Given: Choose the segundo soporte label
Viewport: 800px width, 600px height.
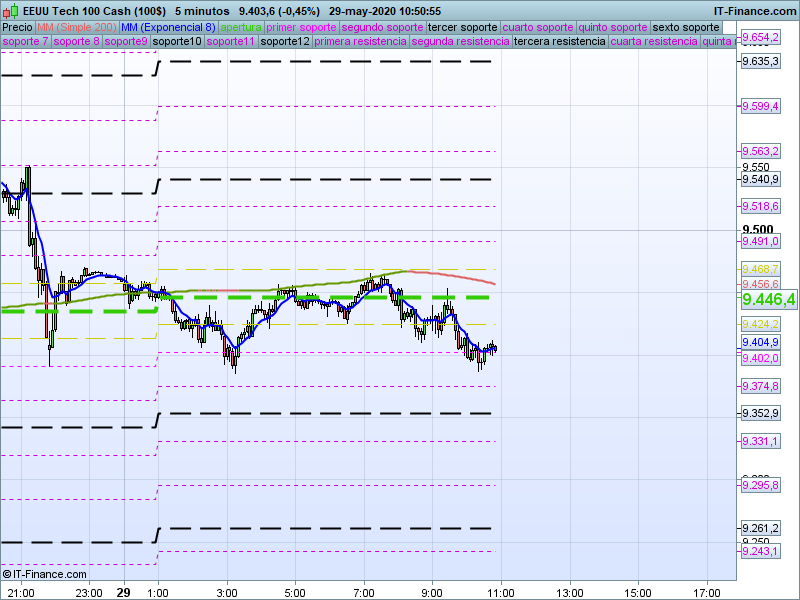Looking at the screenshot, I should pos(382,27).
